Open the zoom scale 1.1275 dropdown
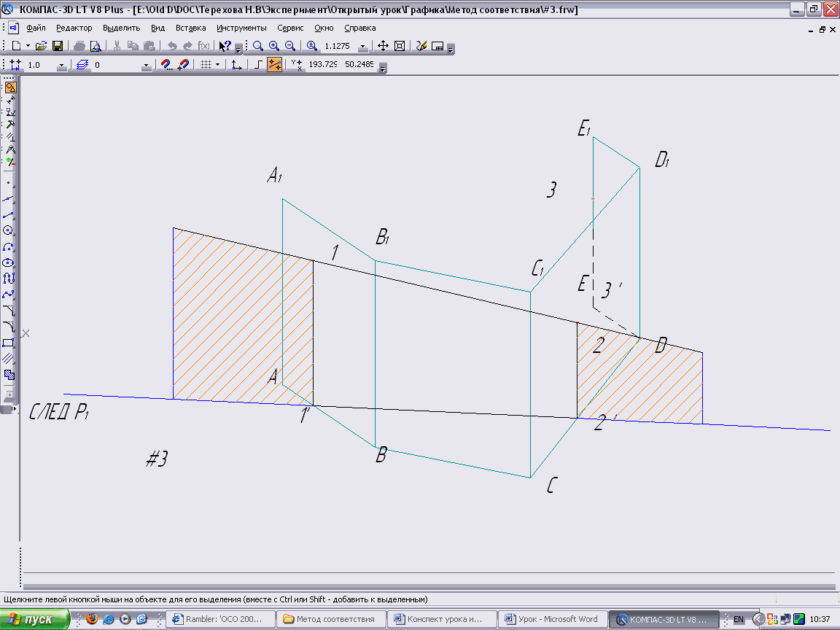The height and width of the screenshot is (630, 840). [x=362, y=47]
